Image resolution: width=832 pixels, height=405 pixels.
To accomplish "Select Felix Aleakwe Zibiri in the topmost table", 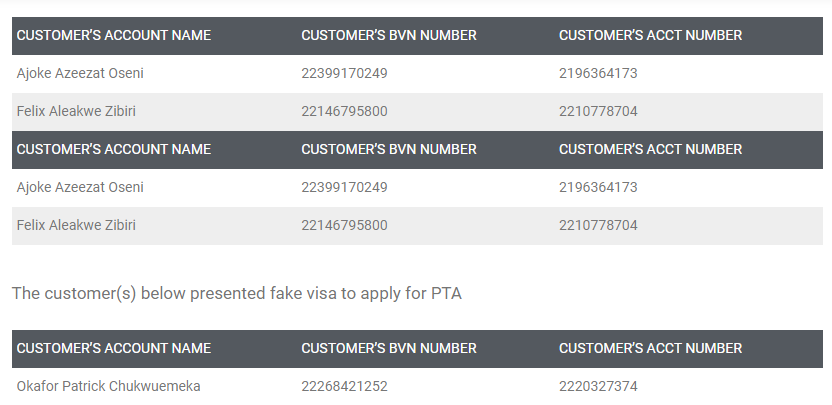I will [x=76, y=111].
